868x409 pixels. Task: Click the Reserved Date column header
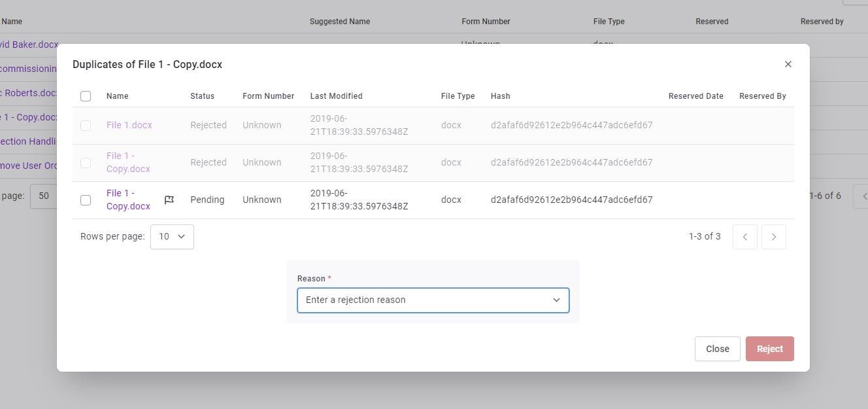click(x=695, y=96)
